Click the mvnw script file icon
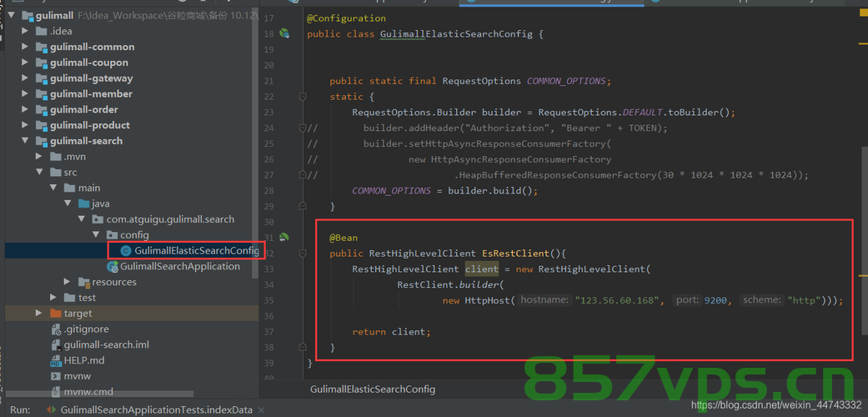This screenshot has width=868, height=417. click(x=56, y=376)
